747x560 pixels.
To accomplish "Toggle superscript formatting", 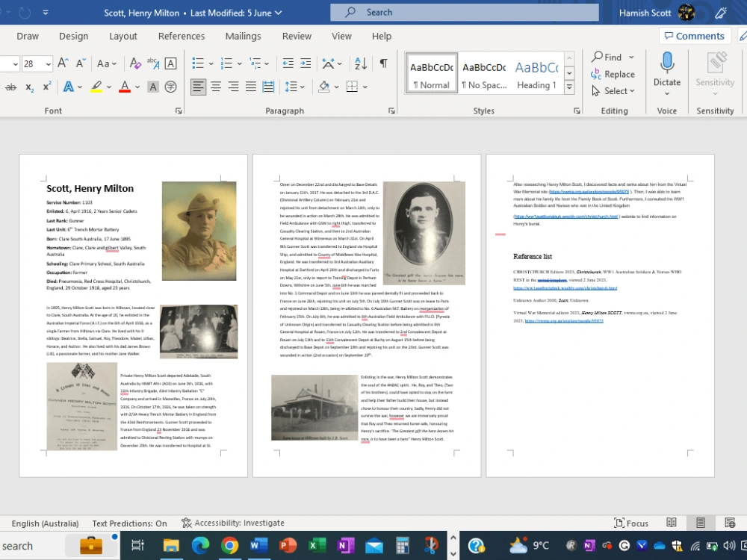I will [x=46, y=86].
